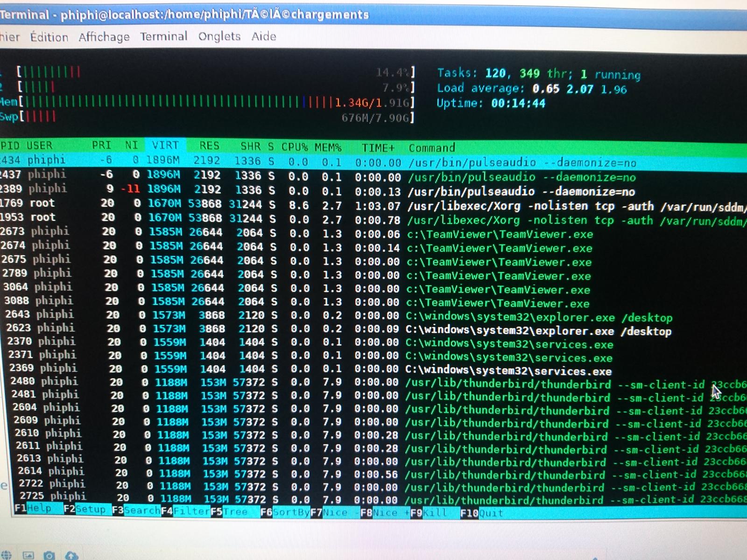Select explorer.exe /desktop row PID 2623

click(x=373, y=329)
